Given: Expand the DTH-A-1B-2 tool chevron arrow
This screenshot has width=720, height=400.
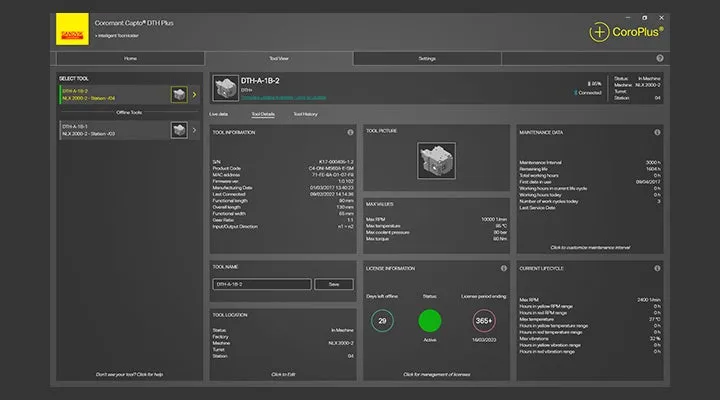Looking at the screenshot, I should 194,95.
